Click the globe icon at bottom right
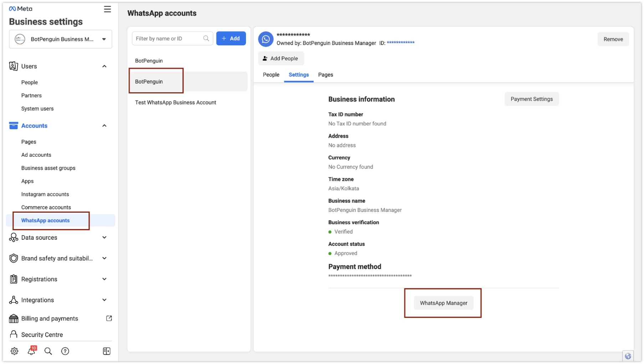 (628, 356)
